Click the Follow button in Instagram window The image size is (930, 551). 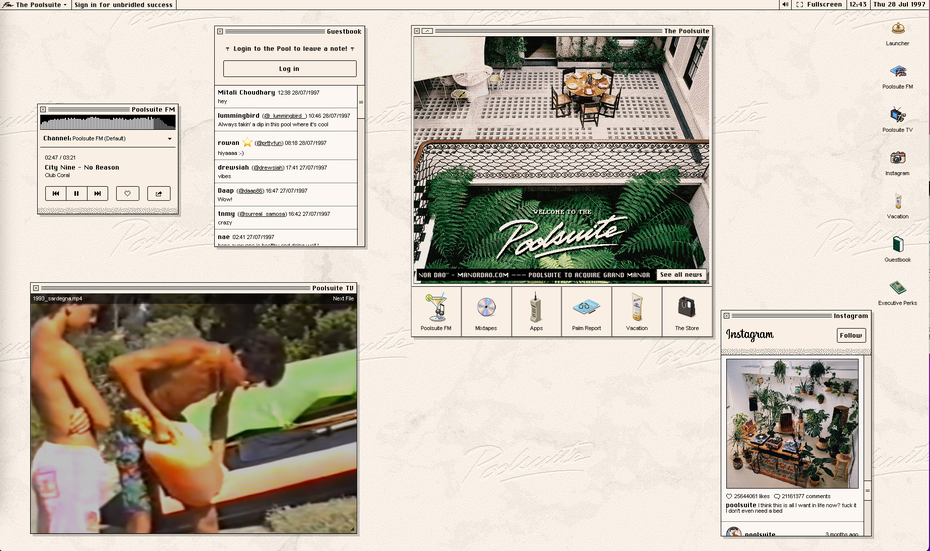click(x=851, y=336)
